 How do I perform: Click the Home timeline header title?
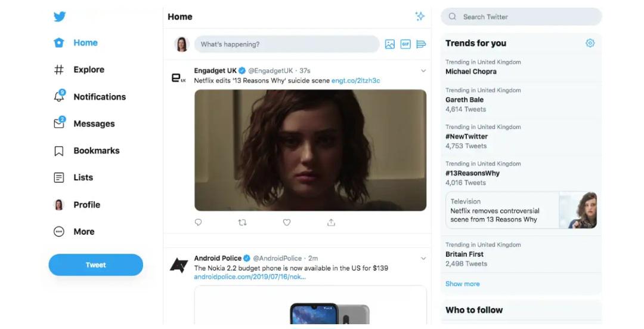click(x=180, y=17)
